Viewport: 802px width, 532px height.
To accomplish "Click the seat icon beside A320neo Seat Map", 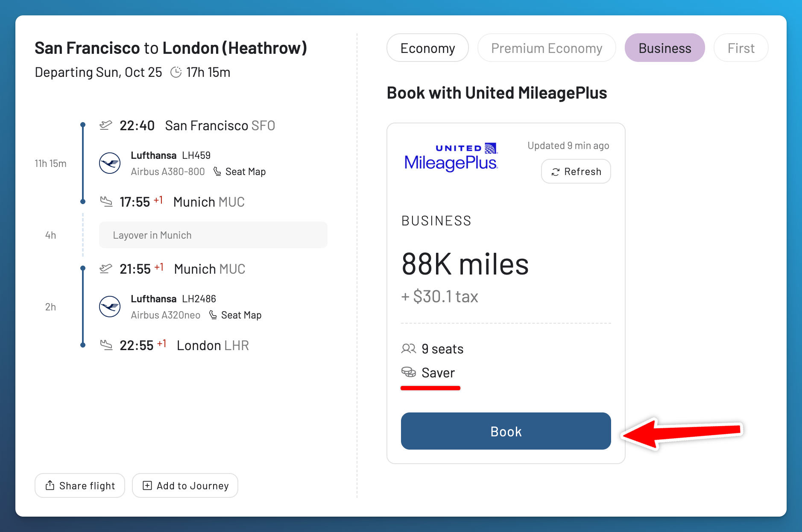I will (x=213, y=315).
